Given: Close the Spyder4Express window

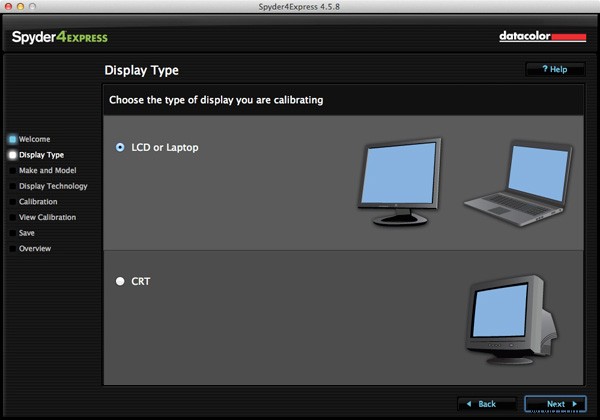Looking at the screenshot, I should pos(8,7).
